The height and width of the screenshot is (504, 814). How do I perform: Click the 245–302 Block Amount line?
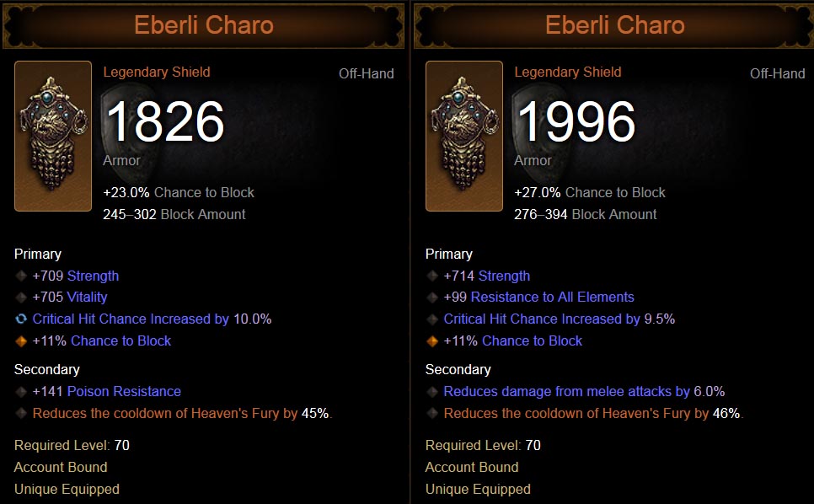pos(174,214)
